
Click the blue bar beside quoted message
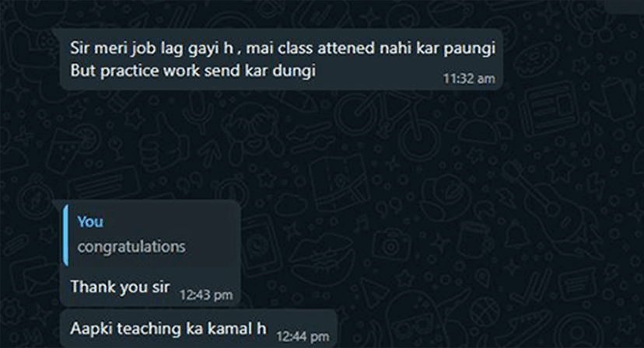pos(65,235)
